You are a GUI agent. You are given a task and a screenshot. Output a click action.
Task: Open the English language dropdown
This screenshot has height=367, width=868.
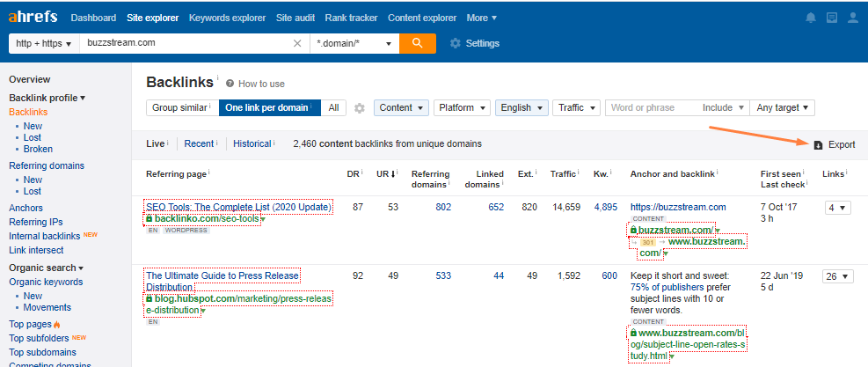coord(522,107)
